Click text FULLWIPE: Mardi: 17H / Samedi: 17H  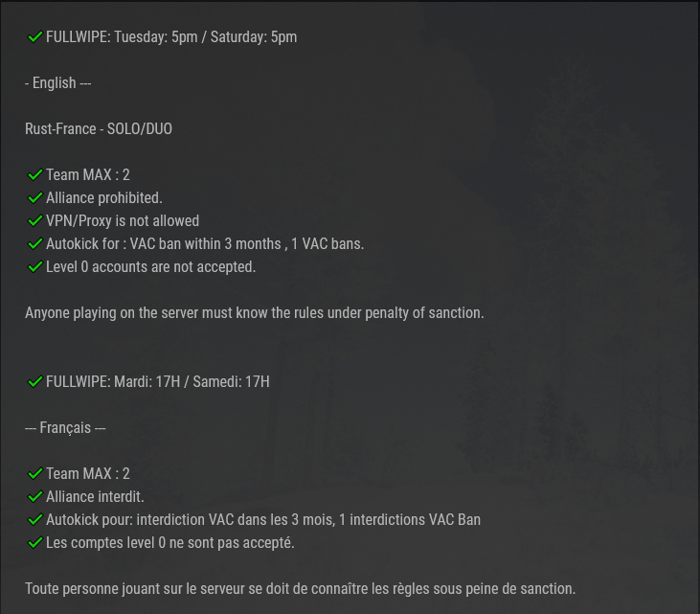(x=158, y=382)
